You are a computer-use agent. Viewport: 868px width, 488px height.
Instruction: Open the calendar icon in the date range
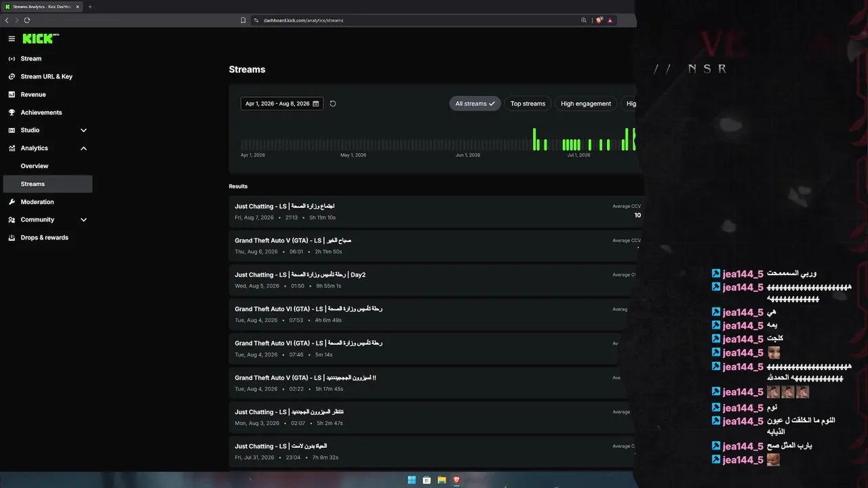tap(316, 104)
